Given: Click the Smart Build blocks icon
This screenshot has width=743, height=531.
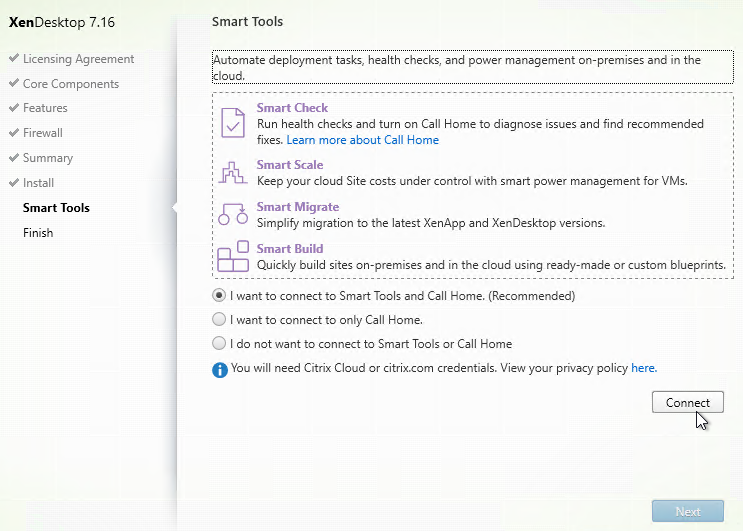Looking at the screenshot, I should (233, 256).
